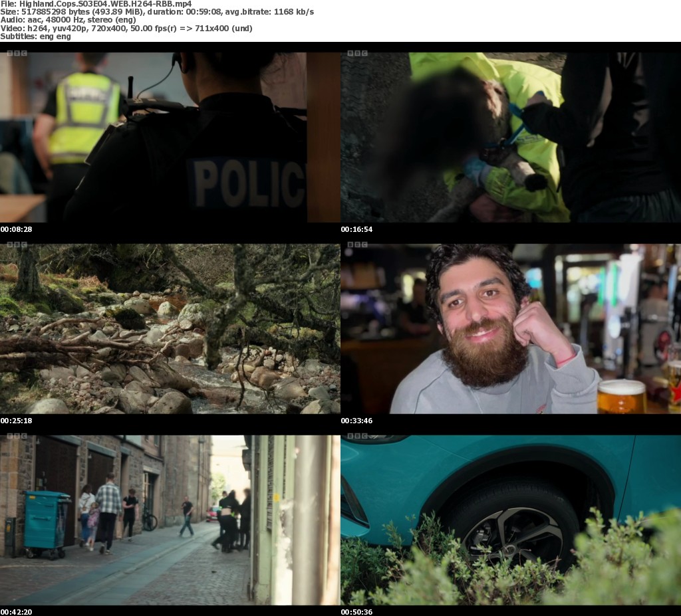
Task: Select the BBC logo on the rocky stream frame
Action: (17, 245)
